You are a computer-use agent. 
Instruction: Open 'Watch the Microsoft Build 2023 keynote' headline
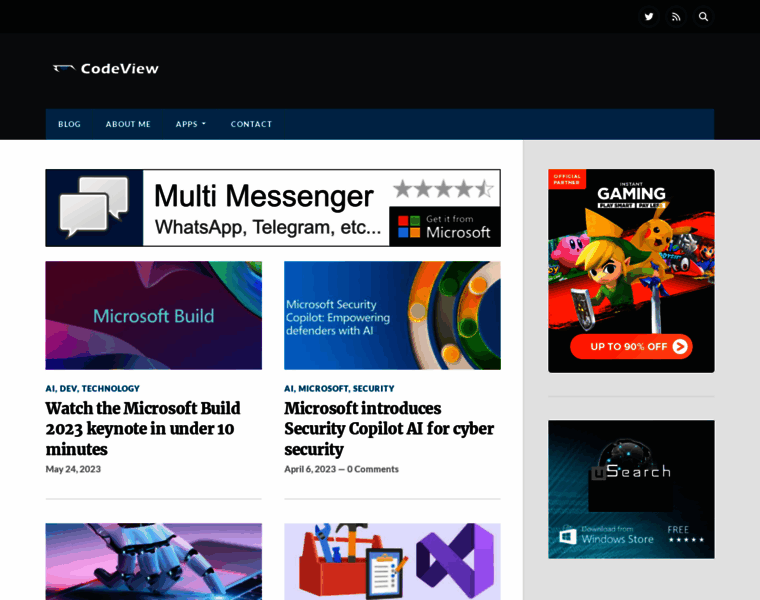tap(143, 429)
